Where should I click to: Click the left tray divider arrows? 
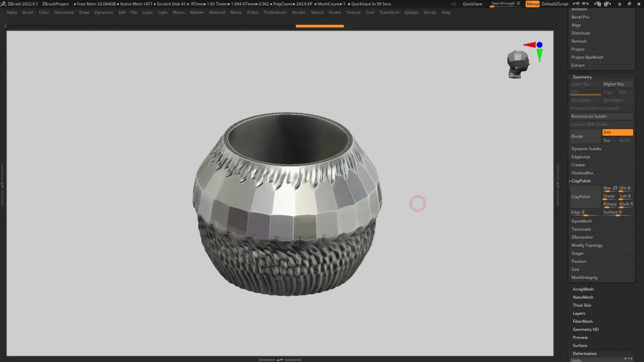[2, 184]
